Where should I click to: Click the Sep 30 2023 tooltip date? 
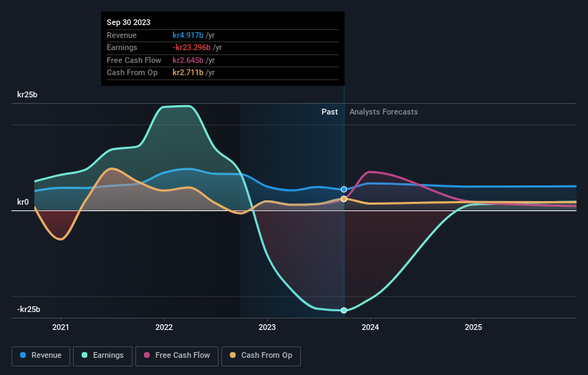pyautogui.click(x=129, y=22)
